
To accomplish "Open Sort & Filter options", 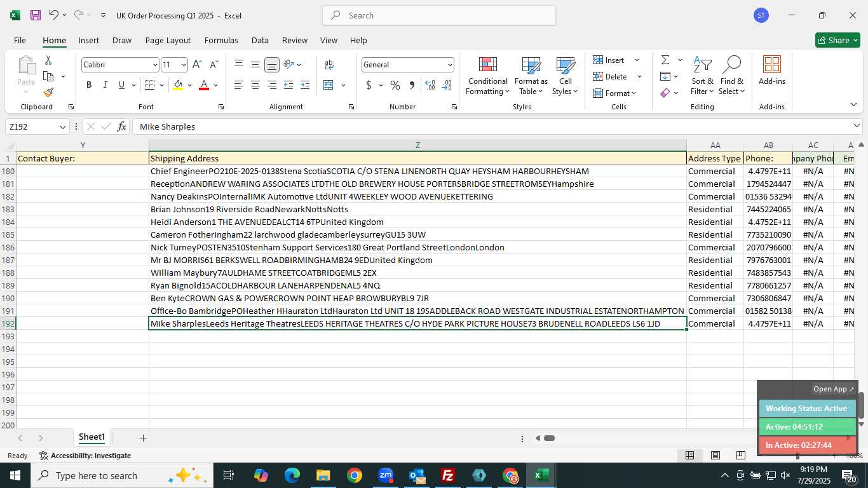I will 702,76.
